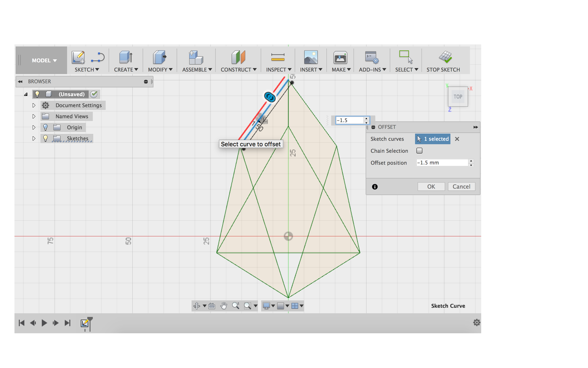Image resolution: width=588 pixels, height=368 pixels.
Task: Expand Document Settings tree node
Action: (x=34, y=105)
